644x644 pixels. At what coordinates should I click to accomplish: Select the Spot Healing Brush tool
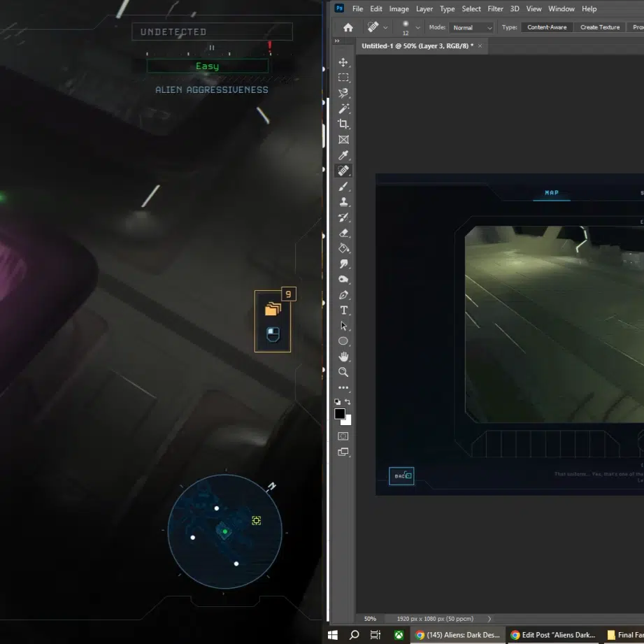tap(343, 171)
